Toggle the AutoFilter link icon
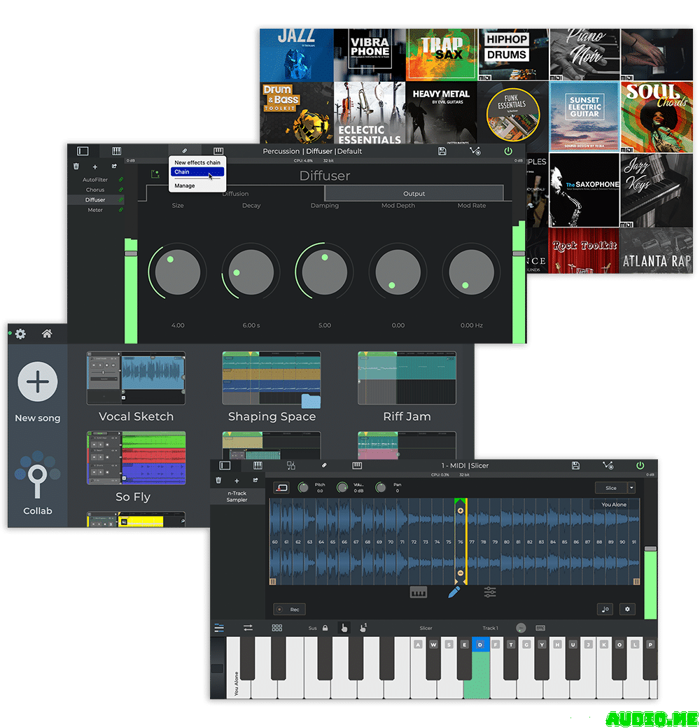Image resolution: width=700 pixels, height=728 pixels. pyautogui.click(x=120, y=180)
